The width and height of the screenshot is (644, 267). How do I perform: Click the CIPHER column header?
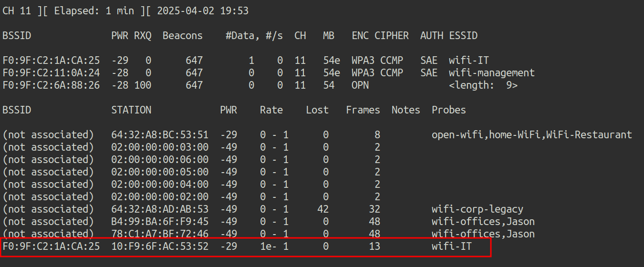pos(391,36)
